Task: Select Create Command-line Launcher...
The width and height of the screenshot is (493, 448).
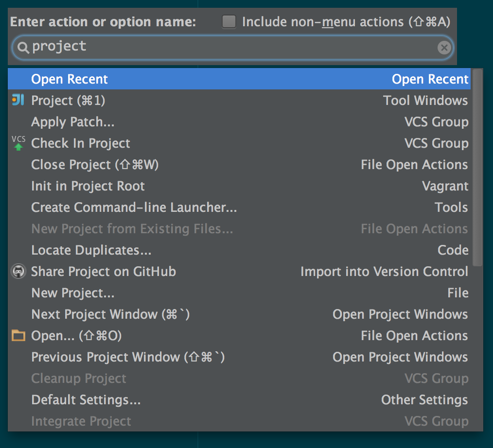Action: (239, 207)
